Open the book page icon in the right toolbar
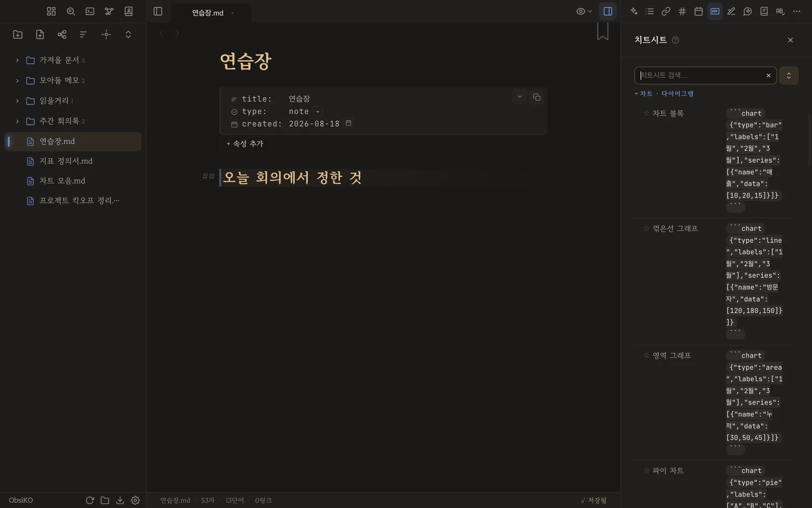 point(764,11)
